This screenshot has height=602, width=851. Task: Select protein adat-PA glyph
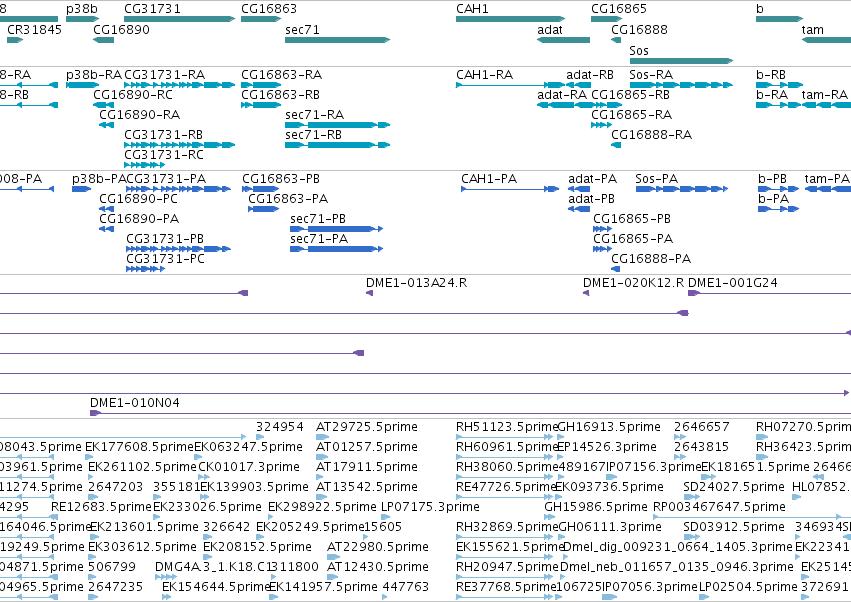click(x=579, y=189)
